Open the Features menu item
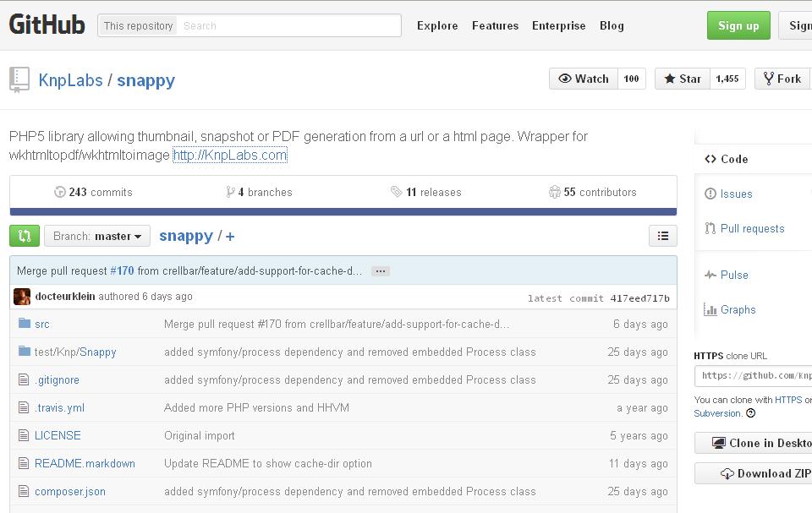This screenshot has height=513, width=812. 495,26
